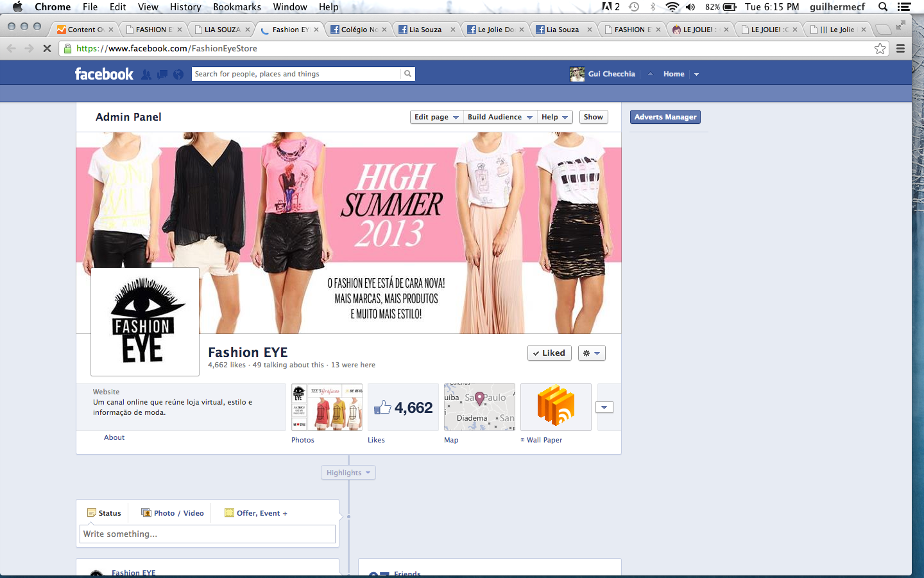Viewport: 924px width, 578px height.
Task: Switch to Colégio tab
Action: 359,30
